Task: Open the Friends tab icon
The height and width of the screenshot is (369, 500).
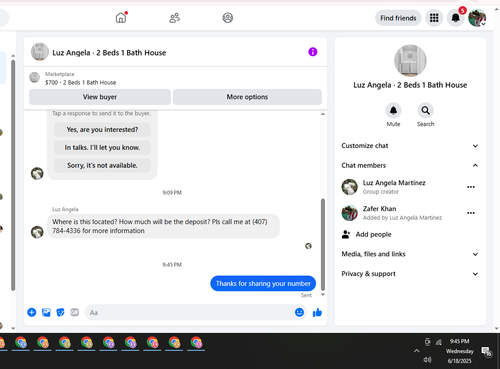Action: (x=174, y=18)
